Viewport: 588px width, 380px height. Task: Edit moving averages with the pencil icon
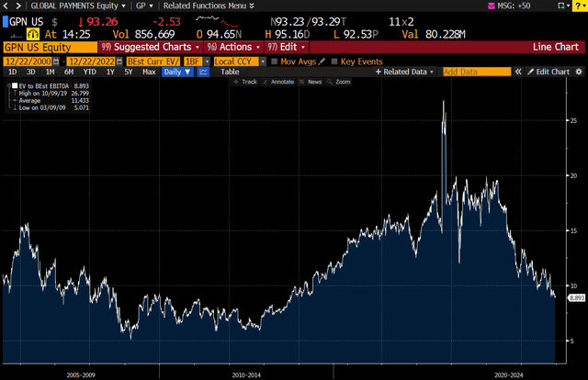coord(322,61)
